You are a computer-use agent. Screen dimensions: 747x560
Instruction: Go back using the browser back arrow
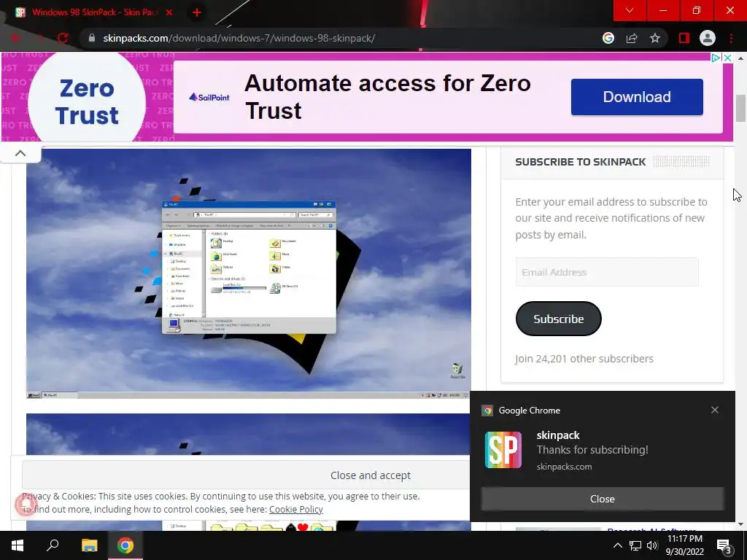pyautogui.click(x=16, y=38)
